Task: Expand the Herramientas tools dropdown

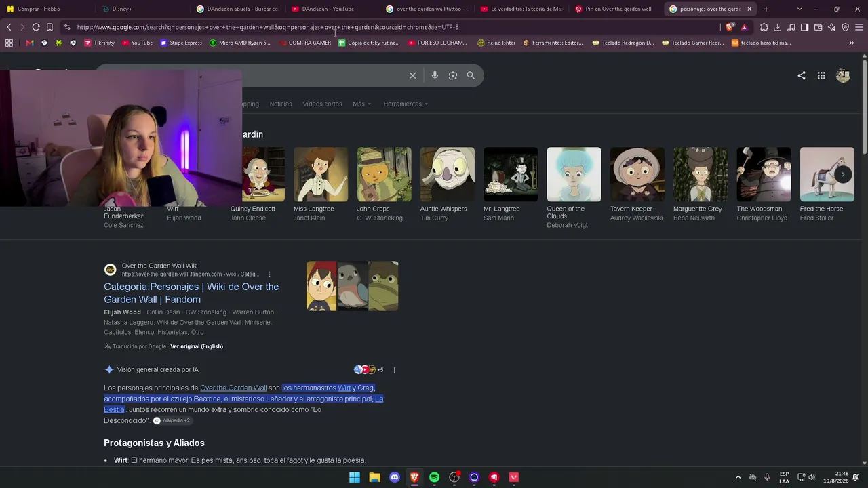Action: click(406, 104)
